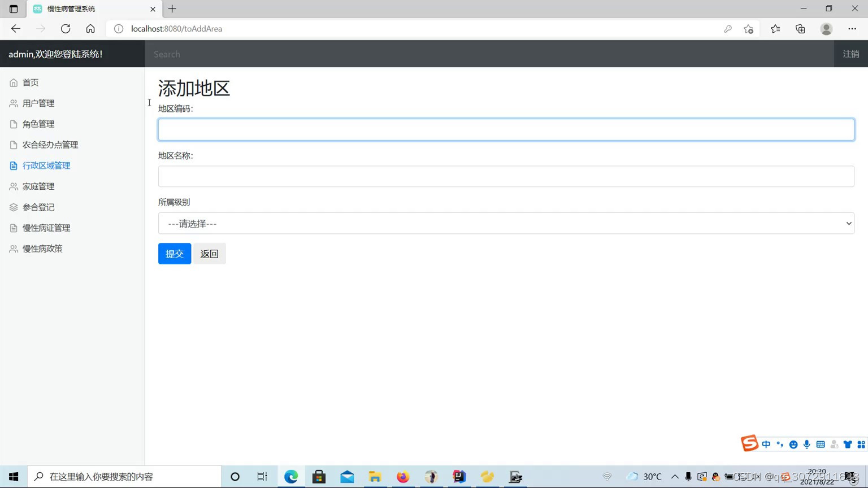Add this page to favorites star icon

coord(749,29)
